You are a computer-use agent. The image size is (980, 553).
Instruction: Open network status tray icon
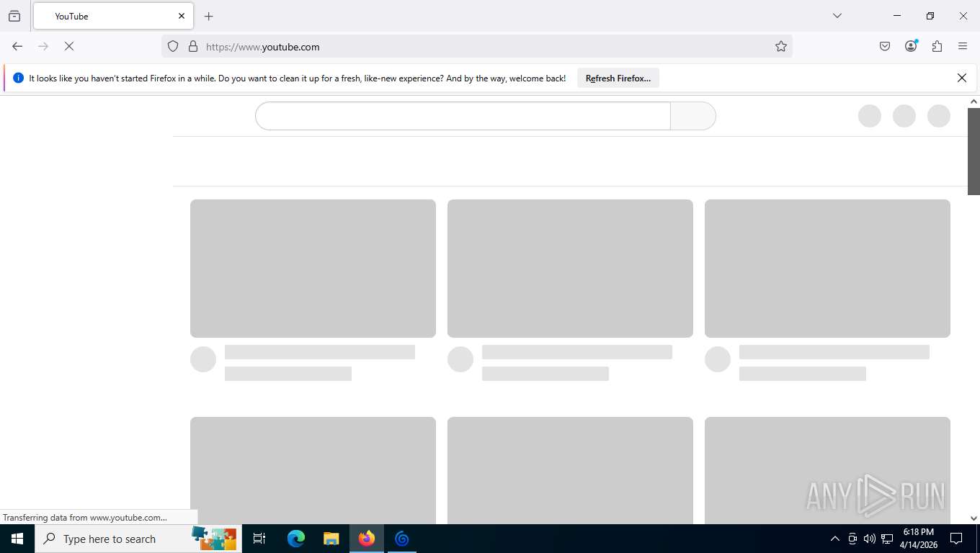click(887, 539)
